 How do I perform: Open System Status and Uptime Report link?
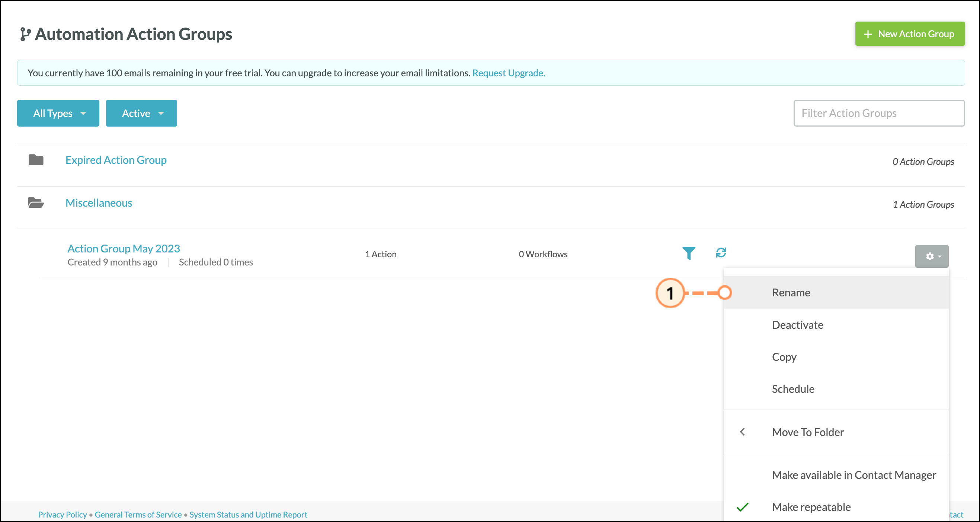(249, 515)
